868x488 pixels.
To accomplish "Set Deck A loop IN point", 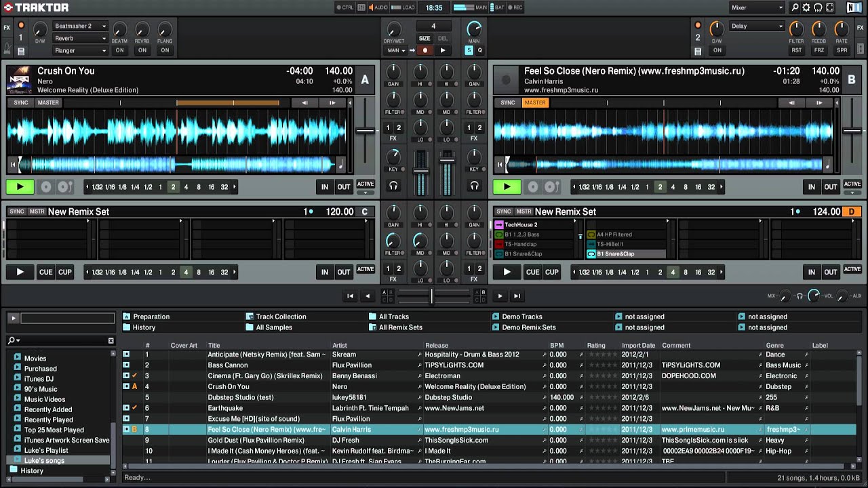I will click(x=325, y=187).
